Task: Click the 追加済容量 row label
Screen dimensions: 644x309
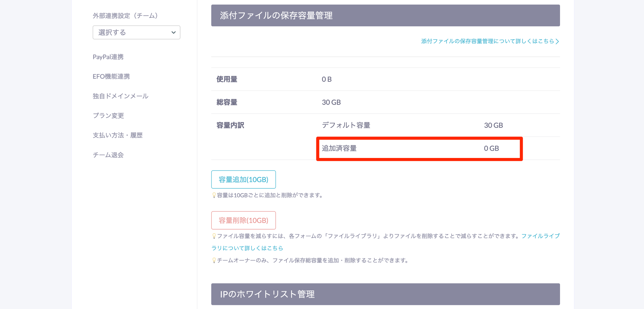Action: click(339, 149)
